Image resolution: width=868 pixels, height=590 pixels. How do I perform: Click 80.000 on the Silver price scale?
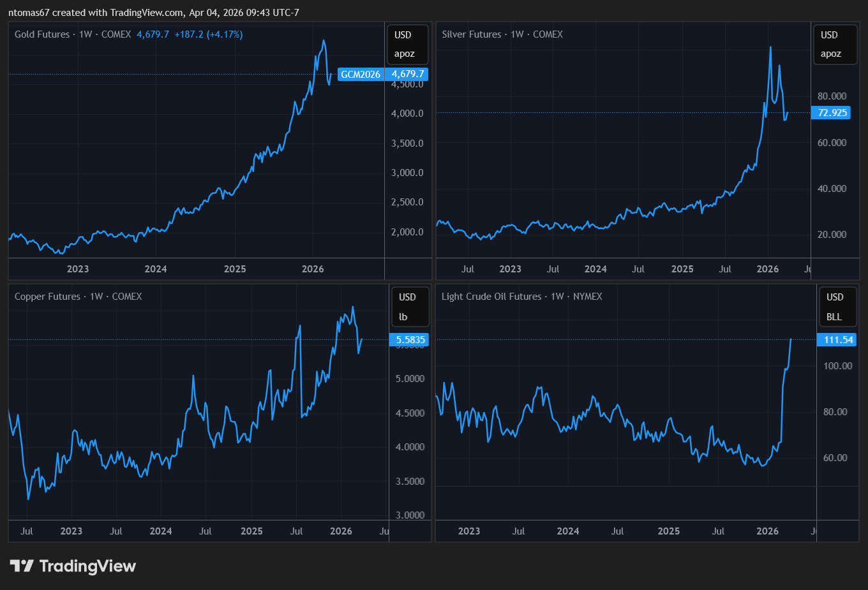tap(832, 96)
